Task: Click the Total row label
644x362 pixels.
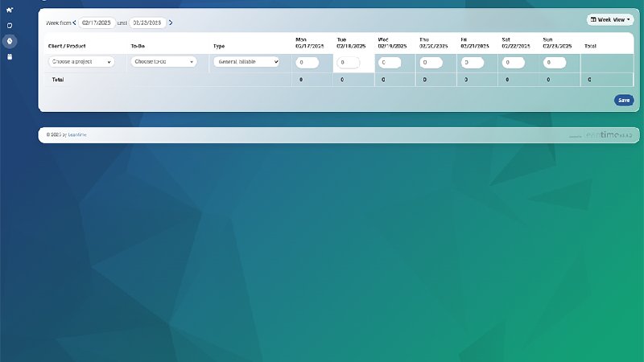Action: (58, 80)
